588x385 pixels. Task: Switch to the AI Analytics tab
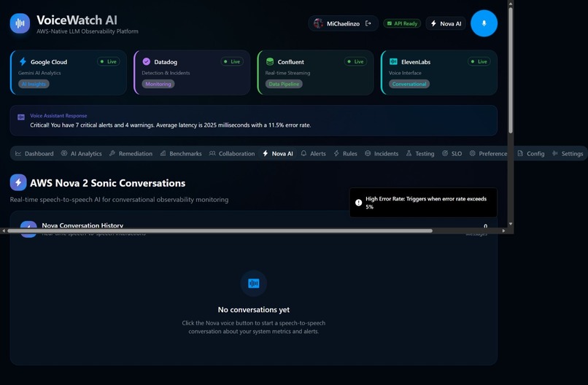(82, 154)
